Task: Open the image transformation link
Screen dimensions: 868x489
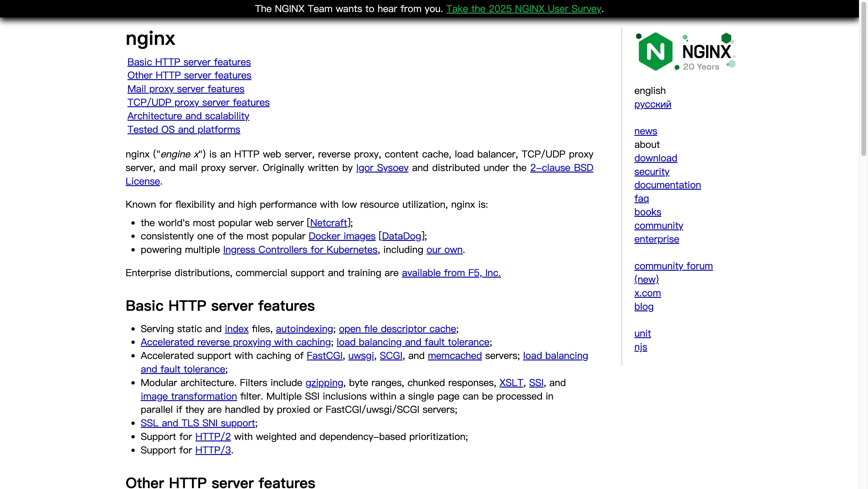Action: [189, 397]
